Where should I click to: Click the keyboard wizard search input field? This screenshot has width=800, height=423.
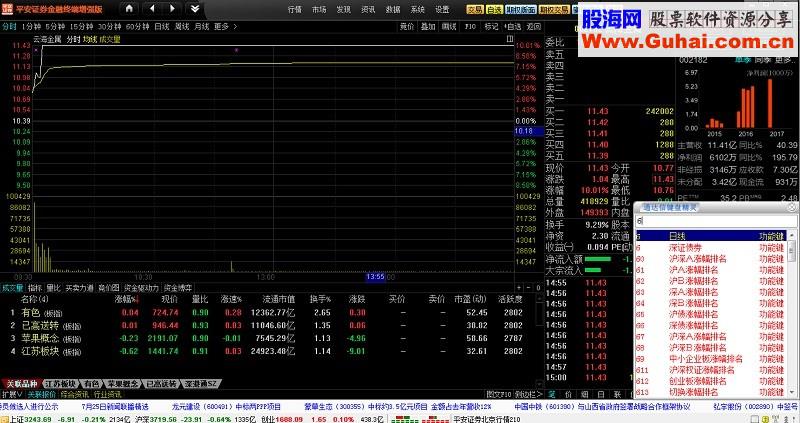[x=716, y=221]
